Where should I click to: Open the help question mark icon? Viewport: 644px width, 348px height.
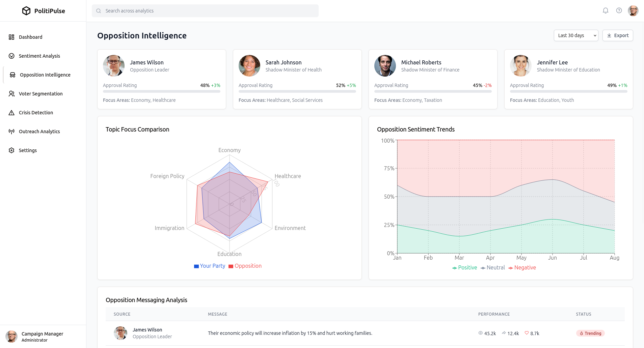[x=619, y=10]
